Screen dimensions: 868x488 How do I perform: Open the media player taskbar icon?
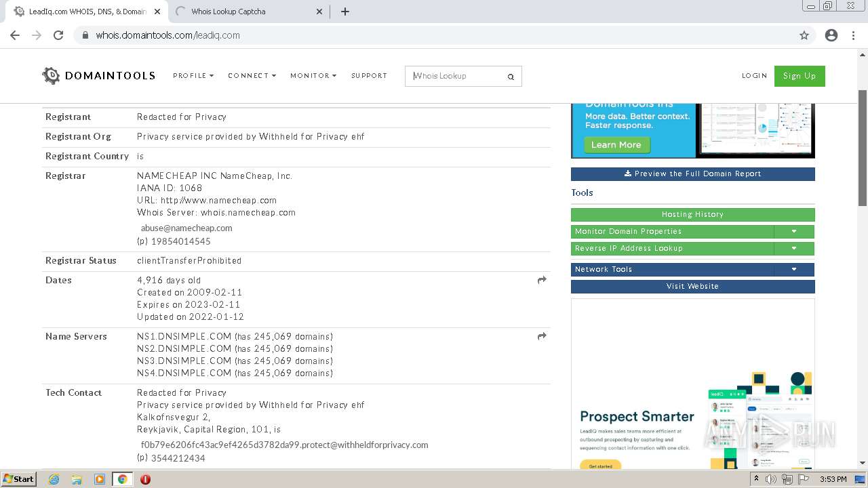coord(100,479)
